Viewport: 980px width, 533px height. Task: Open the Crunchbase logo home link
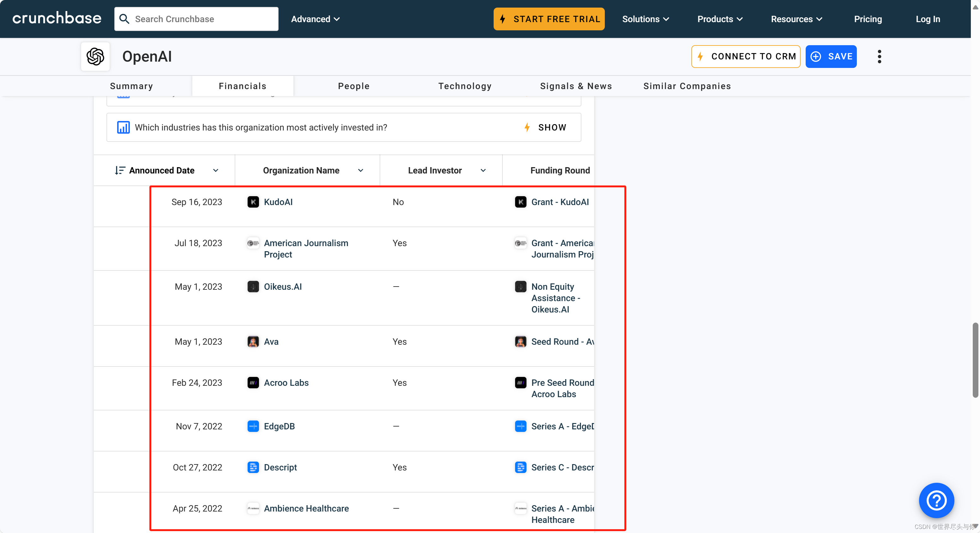click(57, 18)
